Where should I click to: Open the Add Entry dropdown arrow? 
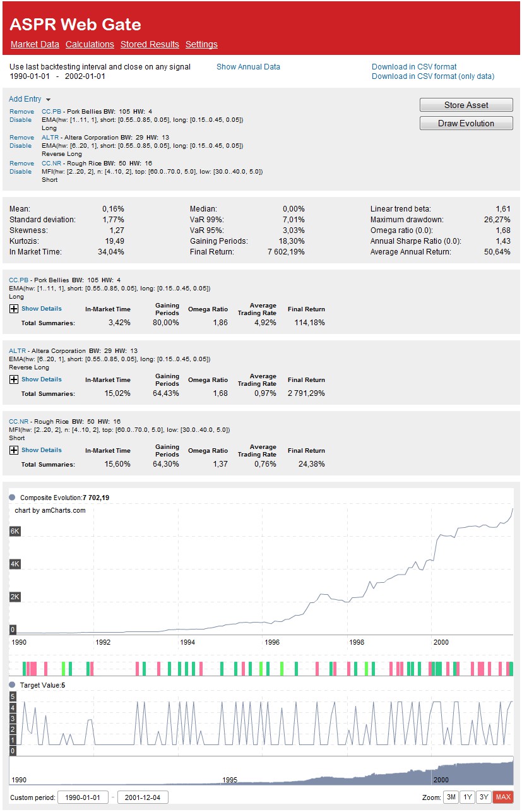tap(48, 100)
